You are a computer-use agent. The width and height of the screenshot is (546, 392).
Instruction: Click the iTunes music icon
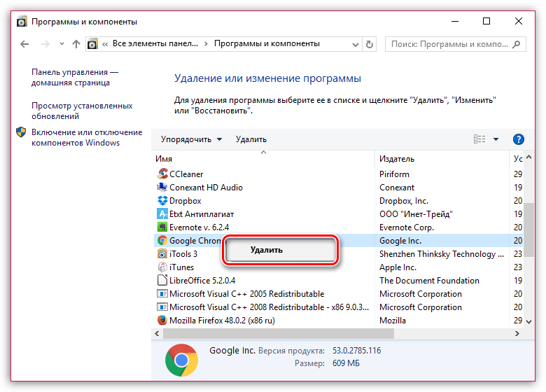pos(162,267)
